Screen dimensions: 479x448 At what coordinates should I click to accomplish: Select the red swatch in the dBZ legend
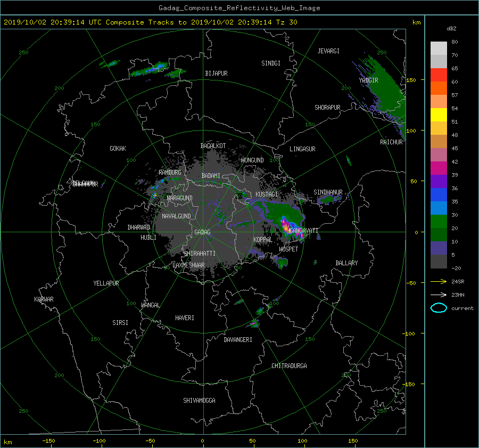[439, 75]
